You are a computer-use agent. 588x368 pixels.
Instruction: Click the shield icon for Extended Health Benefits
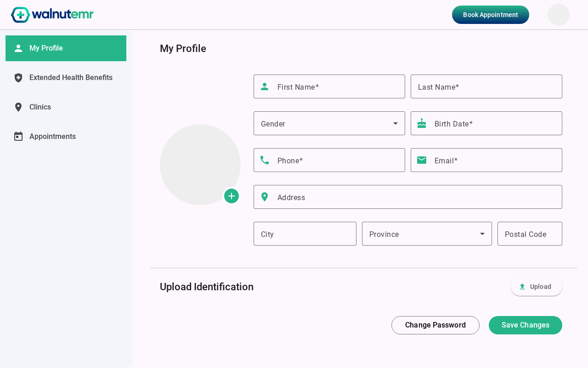pyautogui.click(x=18, y=78)
